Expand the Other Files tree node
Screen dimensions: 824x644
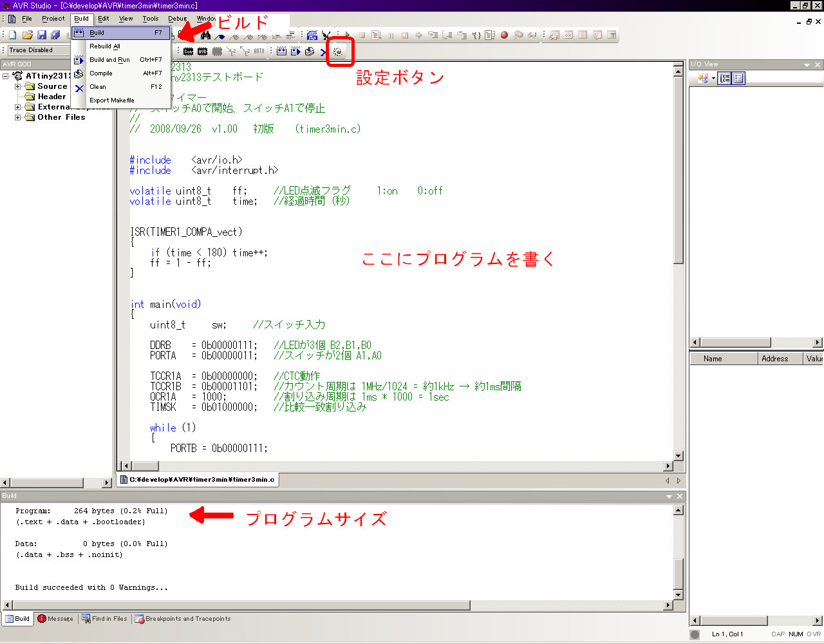pyautogui.click(x=18, y=117)
